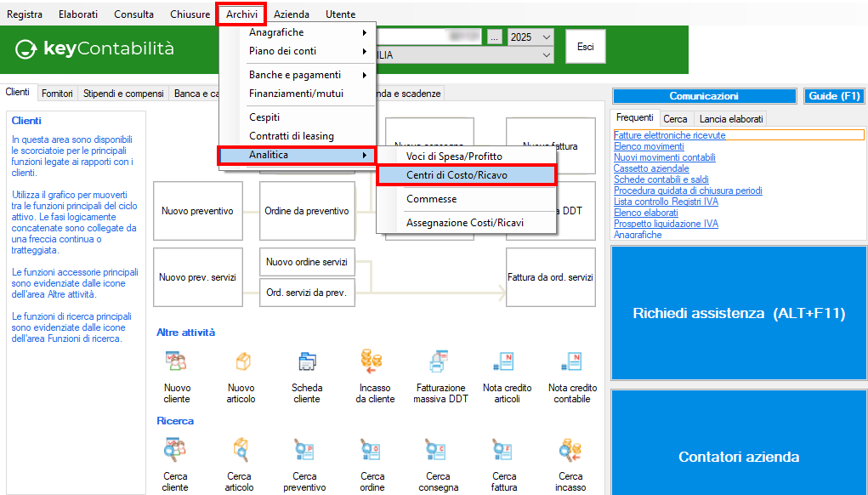Expand the Banche e pagamenti submenu
The height and width of the screenshot is (495, 868).
pyautogui.click(x=298, y=75)
